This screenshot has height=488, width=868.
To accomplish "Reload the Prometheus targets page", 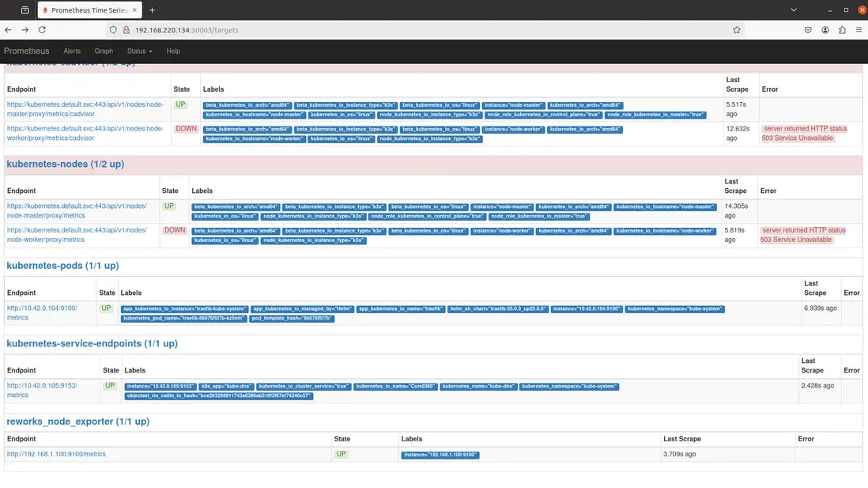I will 42,30.
